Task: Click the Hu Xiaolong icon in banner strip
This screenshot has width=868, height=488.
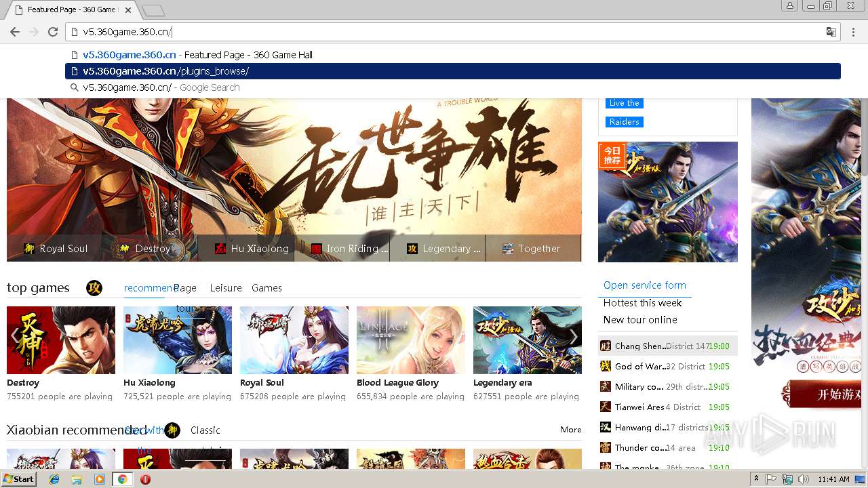Action: 220,249
